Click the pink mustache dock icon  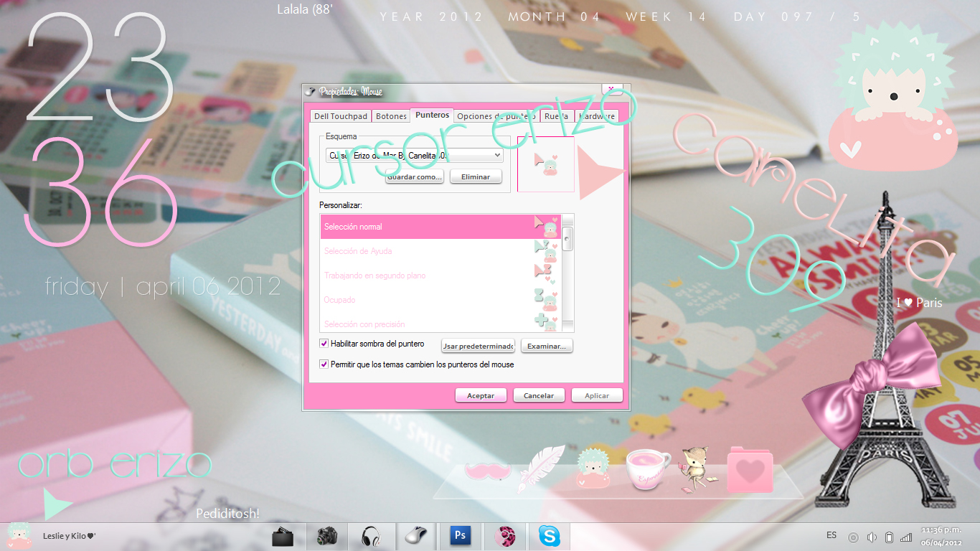tap(488, 471)
